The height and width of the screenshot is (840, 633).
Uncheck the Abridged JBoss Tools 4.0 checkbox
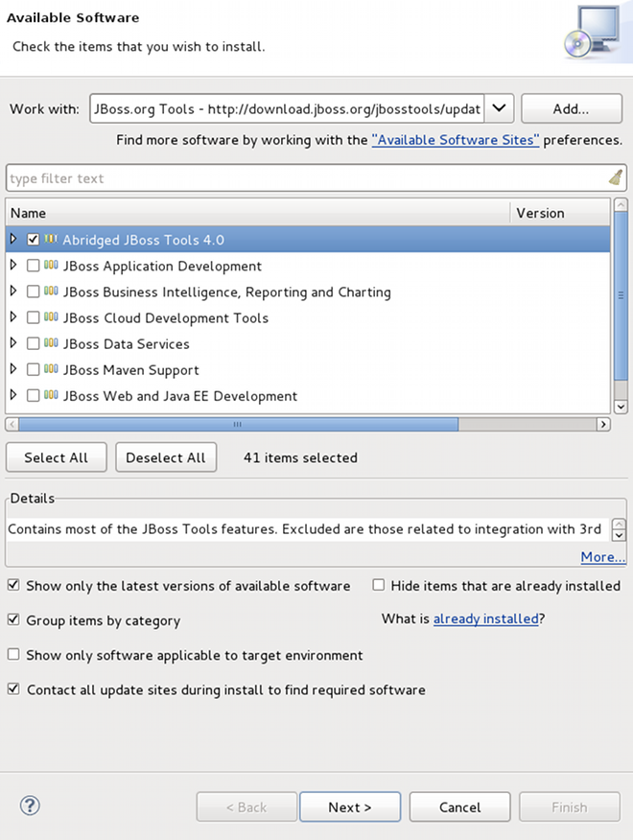(34, 240)
